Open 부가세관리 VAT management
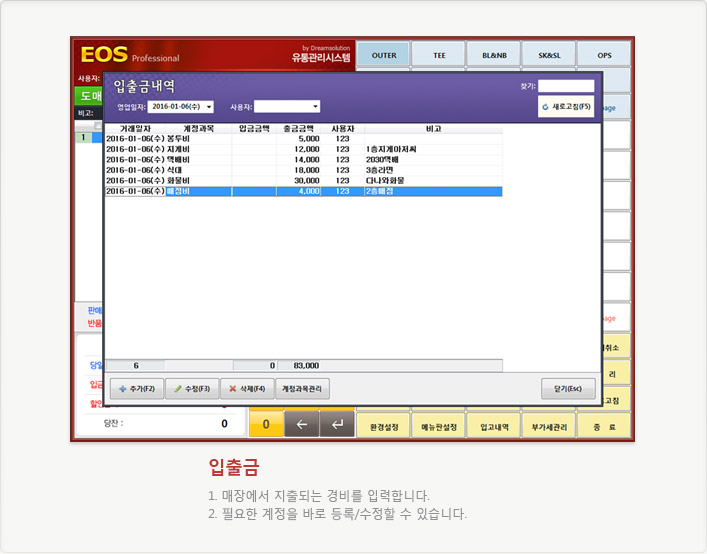This screenshot has width=707, height=554. point(549,426)
